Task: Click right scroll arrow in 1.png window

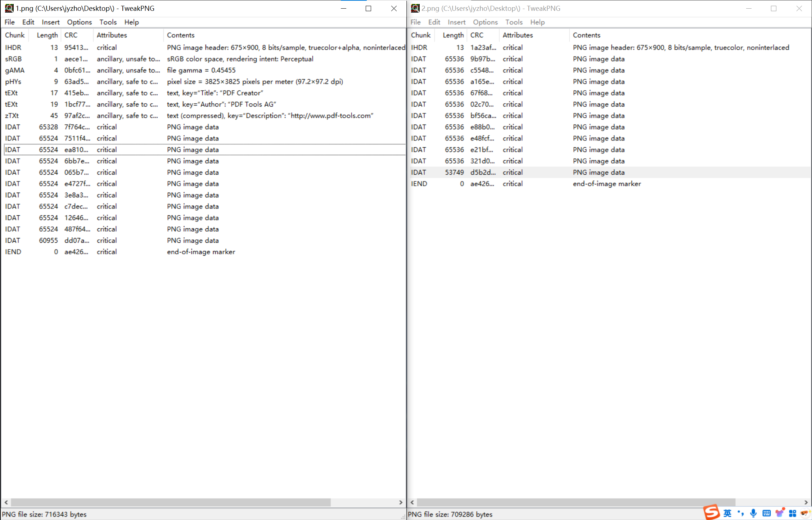Action: pyautogui.click(x=401, y=502)
